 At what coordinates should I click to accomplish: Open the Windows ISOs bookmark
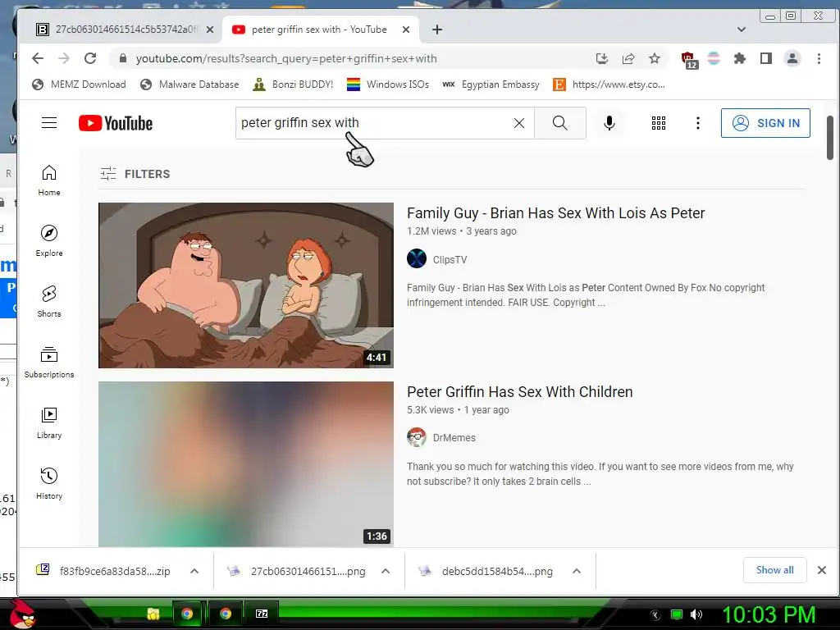click(x=388, y=84)
